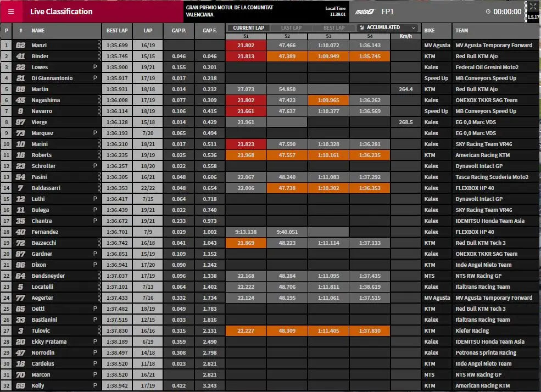
Task: Click the pit P indicator for Kelly
Action: point(95,385)
